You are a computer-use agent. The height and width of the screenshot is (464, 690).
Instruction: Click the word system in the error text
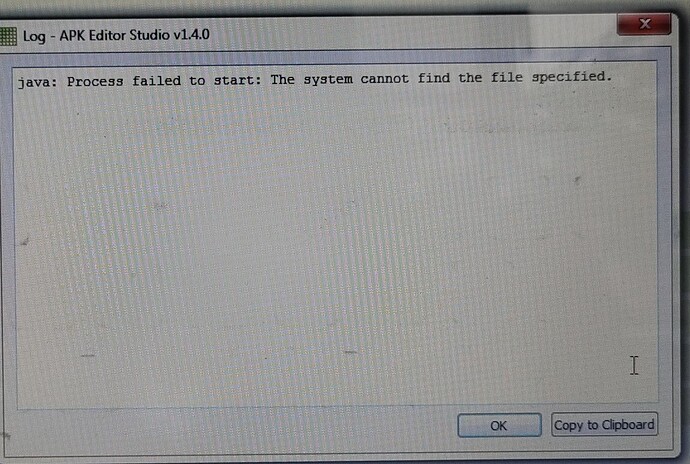coord(328,79)
